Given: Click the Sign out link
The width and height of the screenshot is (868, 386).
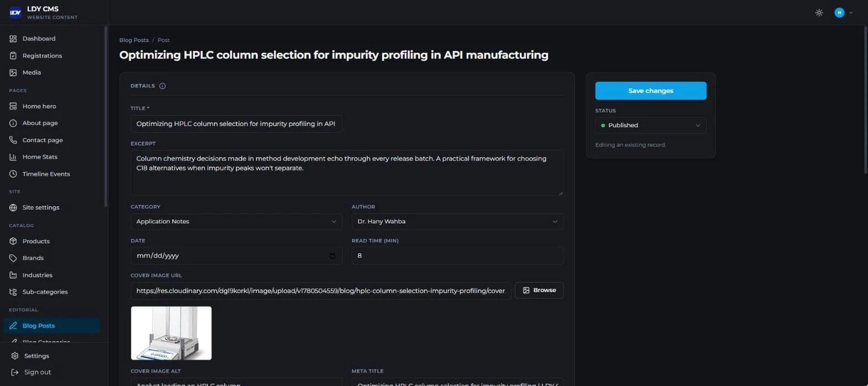Looking at the screenshot, I should pyautogui.click(x=38, y=373).
